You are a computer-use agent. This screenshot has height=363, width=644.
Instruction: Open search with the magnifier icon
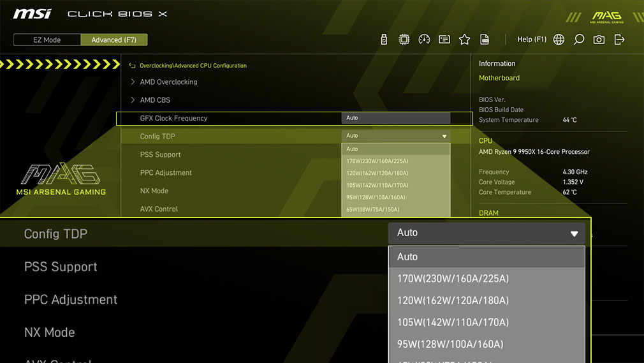579,40
